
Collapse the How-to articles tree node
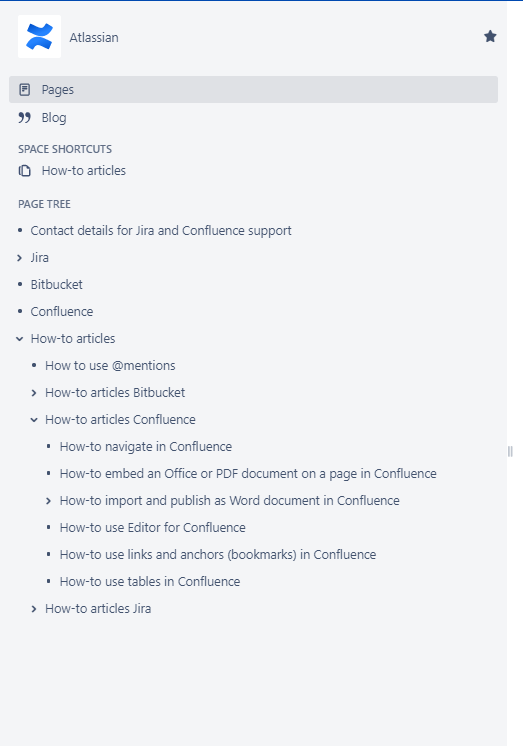[20, 339]
